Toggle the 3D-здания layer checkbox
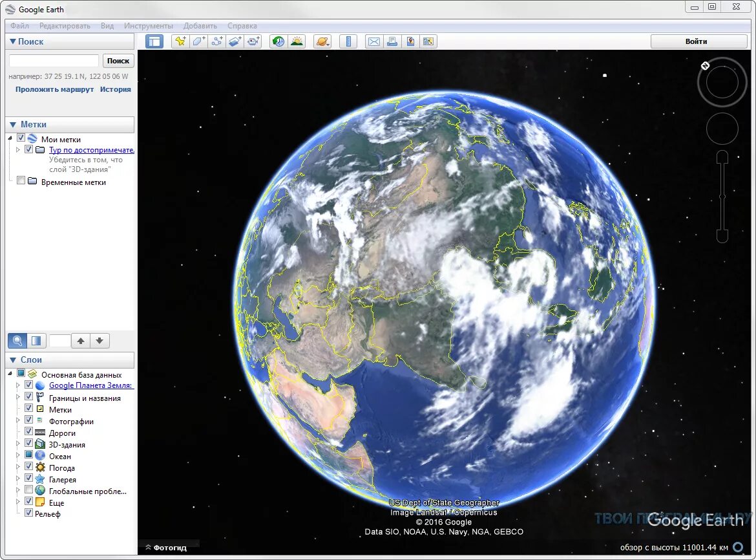This screenshot has height=560, width=756. click(x=28, y=443)
